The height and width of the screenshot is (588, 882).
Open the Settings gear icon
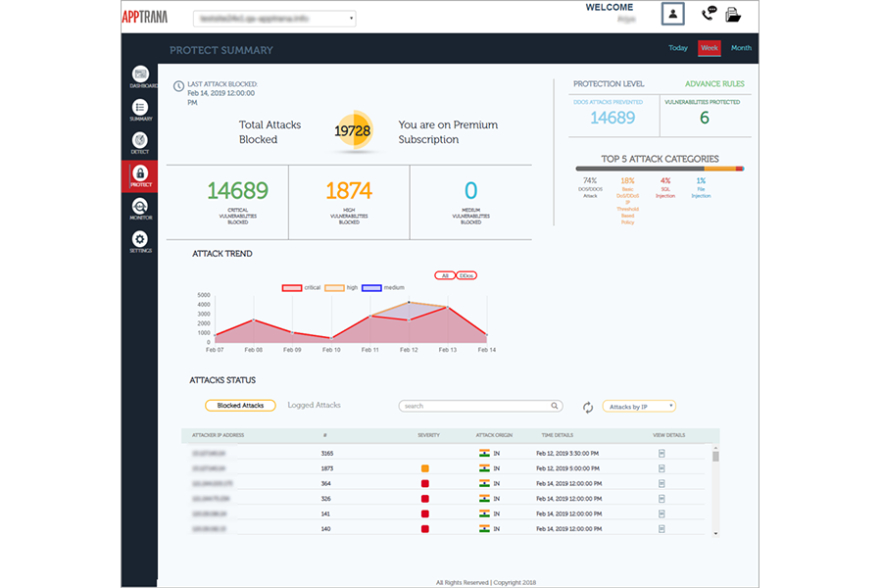(x=140, y=241)
